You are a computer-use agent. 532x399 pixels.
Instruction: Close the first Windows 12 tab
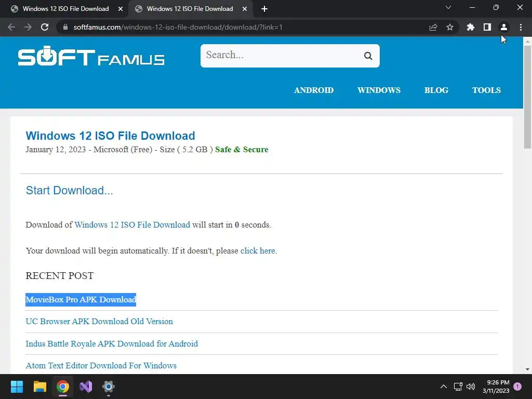(121, 9)
